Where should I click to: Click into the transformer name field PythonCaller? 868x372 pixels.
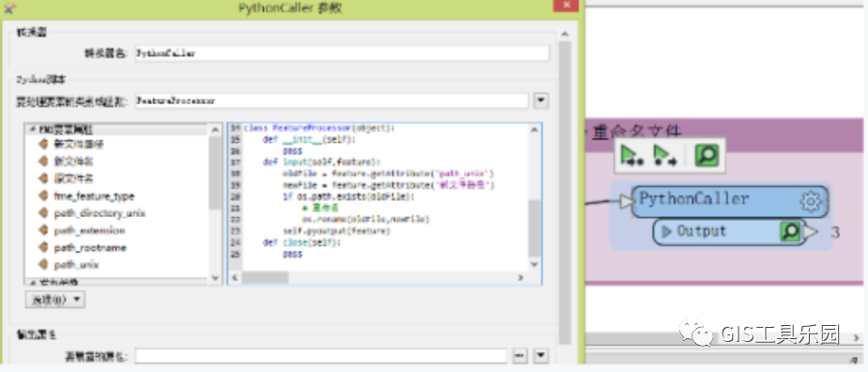pyautogui.click(x=343, y=54)
